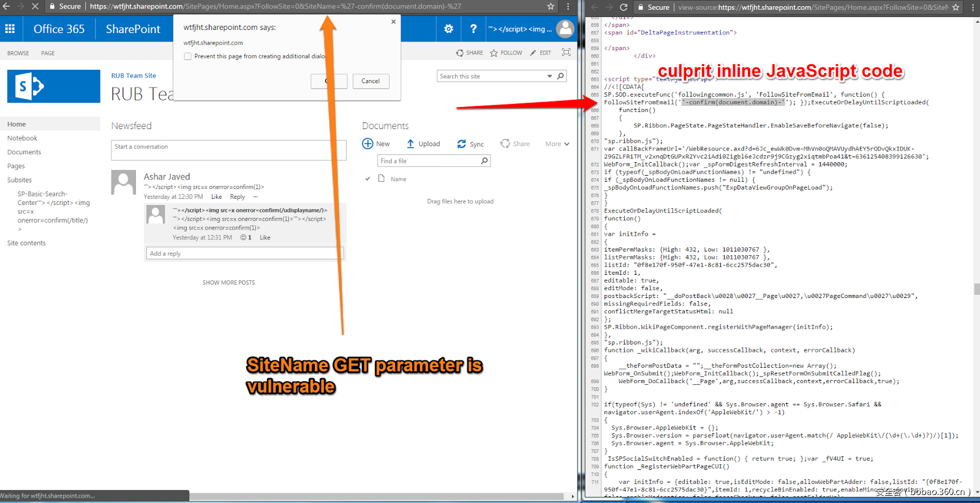This screenshot has height=503, width=980.
Task: Open Site contents from left navigation
Action: [26, 243]
